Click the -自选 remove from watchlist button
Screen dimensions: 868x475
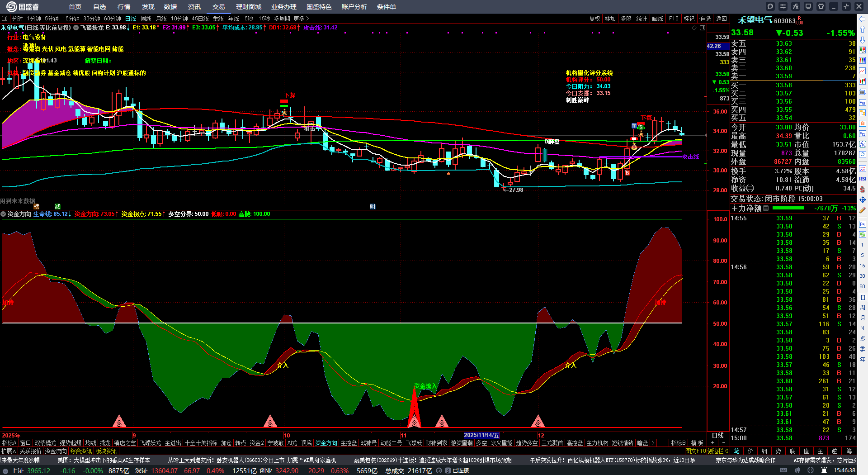(705, 19)
